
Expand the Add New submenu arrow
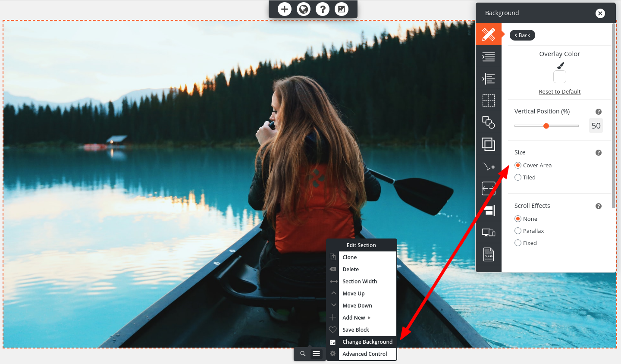pos(369,318)
